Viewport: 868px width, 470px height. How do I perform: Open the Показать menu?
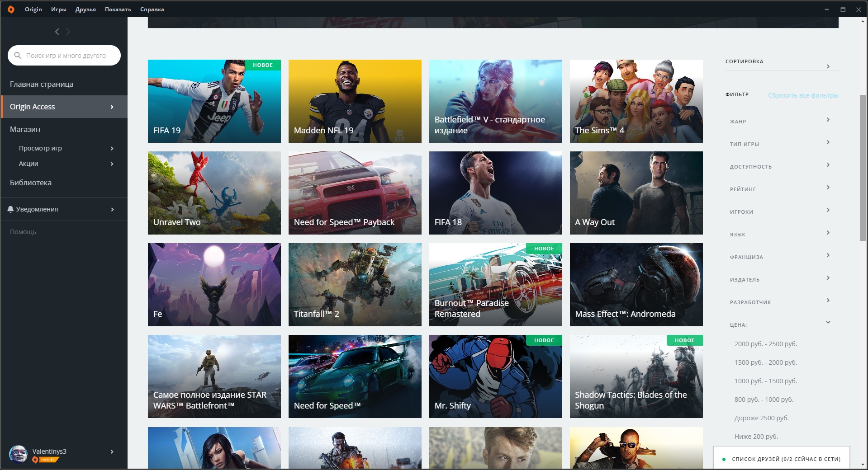tap(118, 9)
